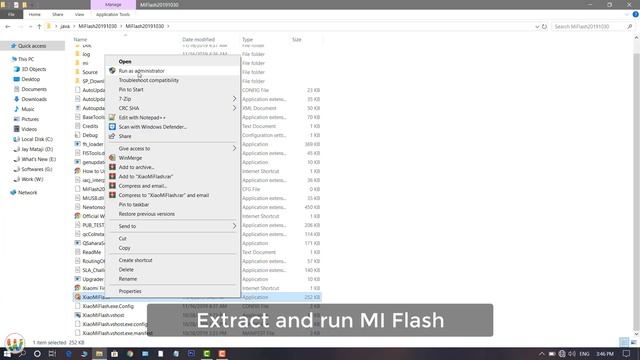Select the XiaoMiFlash.vshost file
The image size is (640, 360).
click(x=103, y=315)
